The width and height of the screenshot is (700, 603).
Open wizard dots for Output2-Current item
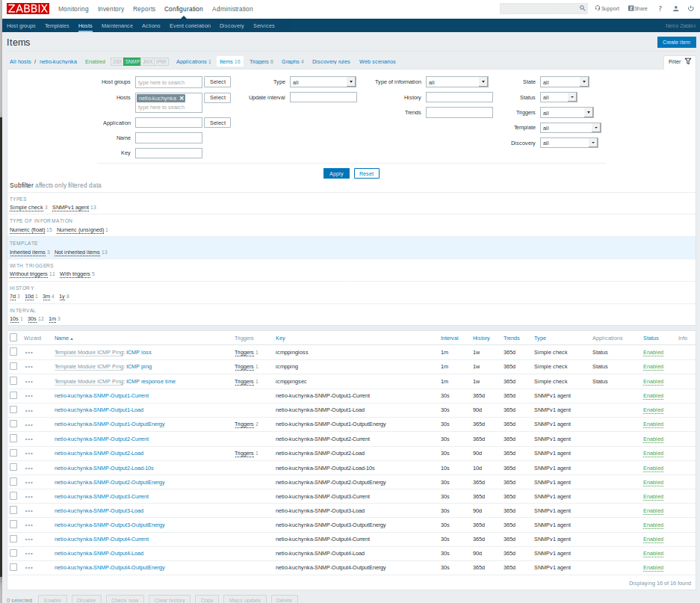point(29,439)
